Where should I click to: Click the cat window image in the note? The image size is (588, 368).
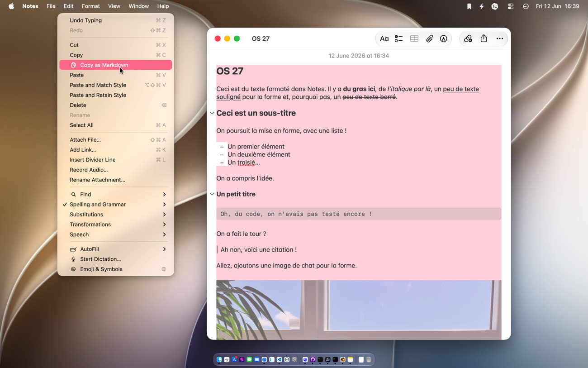coord(359,310)
